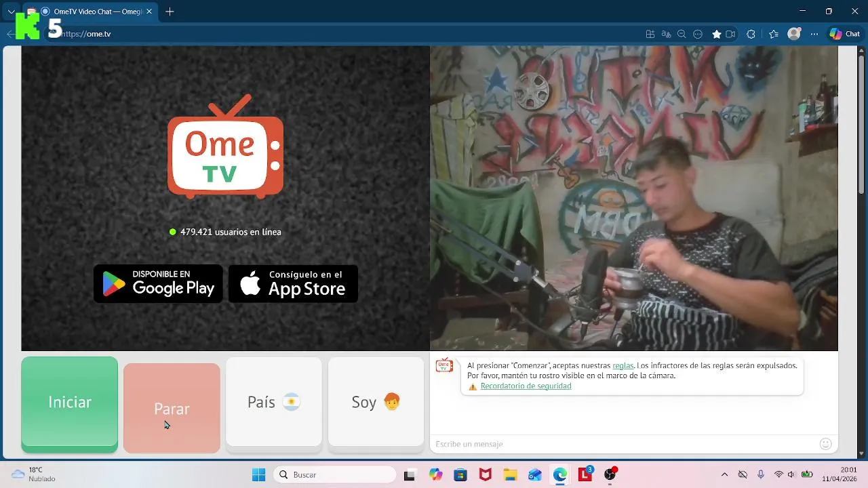This screenshot has height=488, width=868.
Task: Open Microsoft Store from the taskbar
Action: (460, 475)
